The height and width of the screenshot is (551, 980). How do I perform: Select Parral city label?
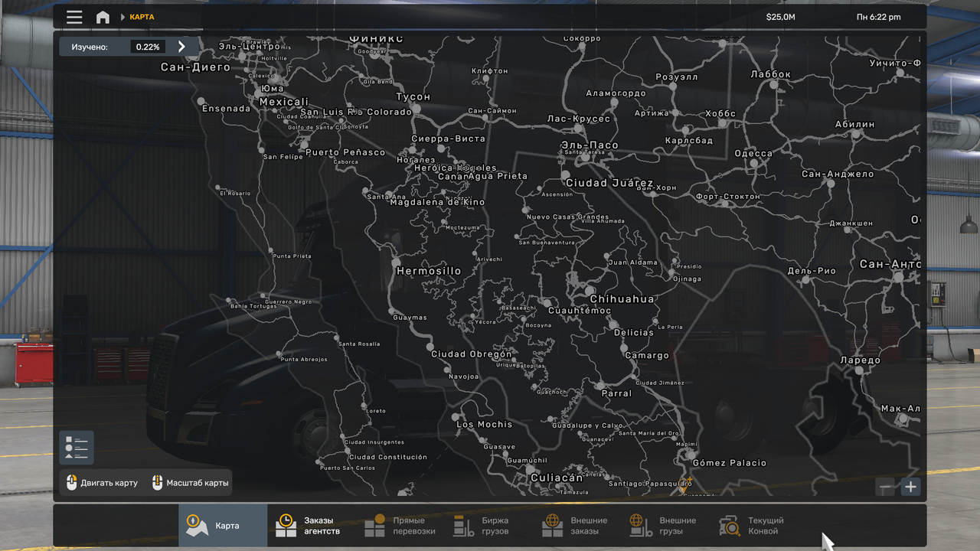[x=617, y=393]
